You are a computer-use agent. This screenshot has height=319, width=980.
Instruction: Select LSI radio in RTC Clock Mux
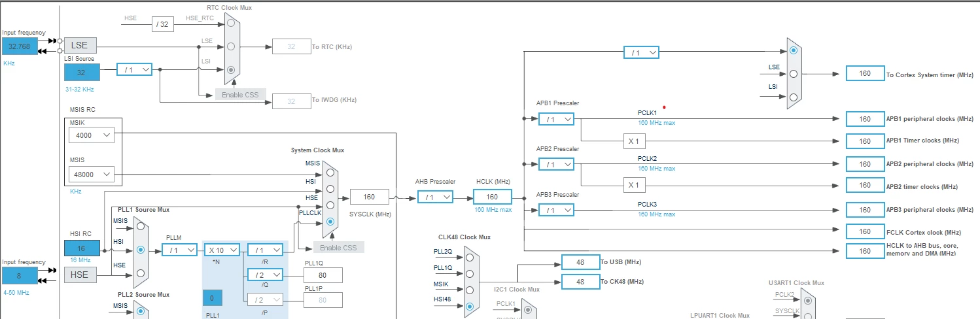[x=230, y=69]
